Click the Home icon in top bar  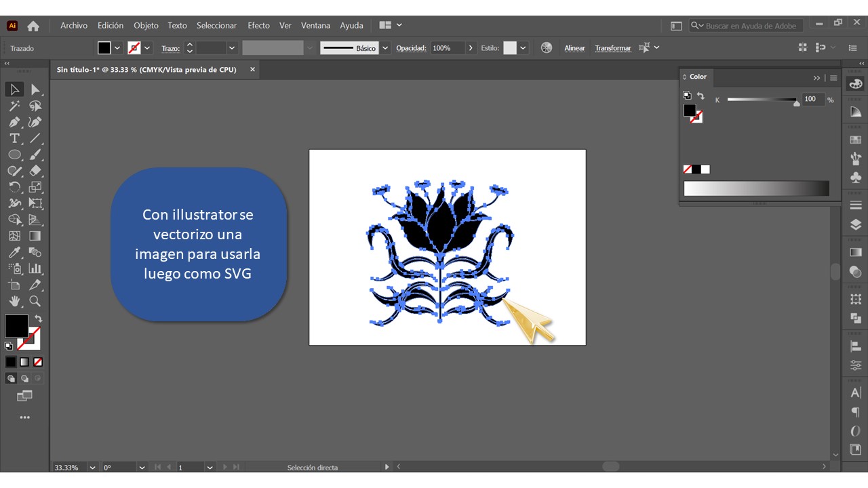33,26
